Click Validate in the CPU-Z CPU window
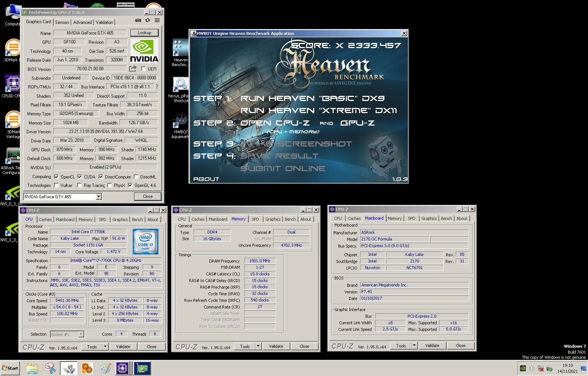Image resolution: width=588 pixels, height=376 pixels. [x=123, y=347]
